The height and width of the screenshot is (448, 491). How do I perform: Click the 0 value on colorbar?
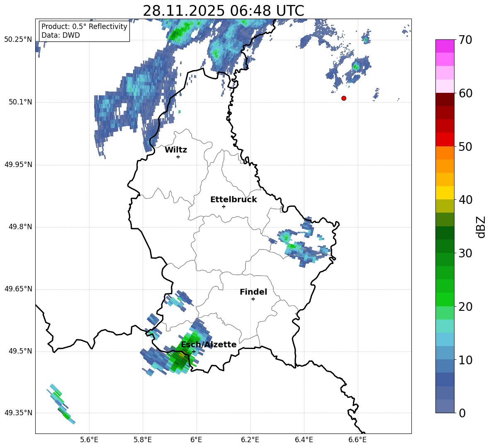click(462, 413)
